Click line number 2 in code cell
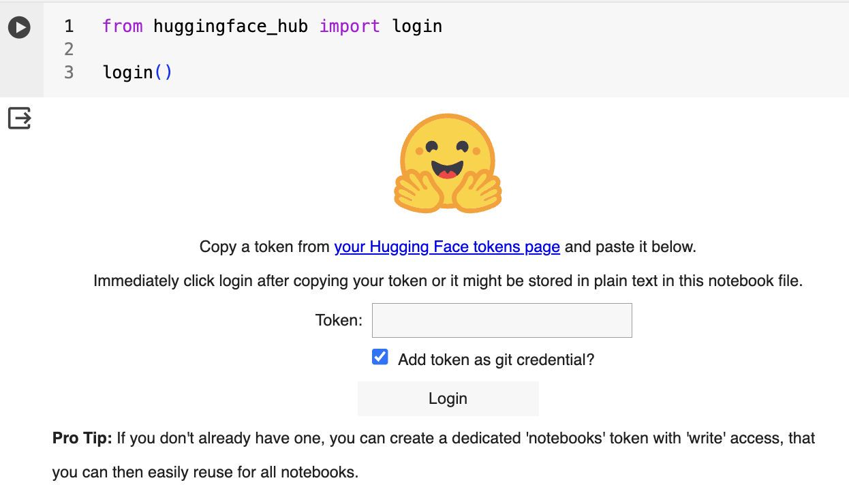849x504 pixels. [69, 49]
